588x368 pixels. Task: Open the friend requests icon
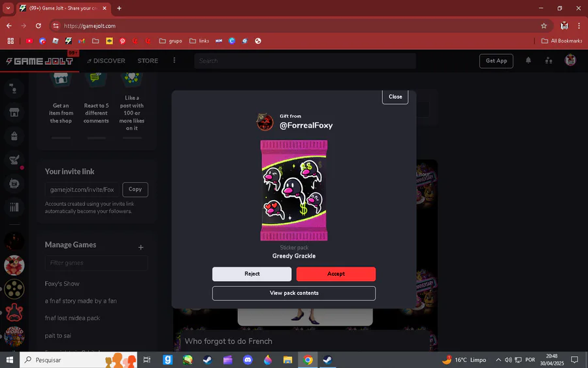(x=549, y=60)
